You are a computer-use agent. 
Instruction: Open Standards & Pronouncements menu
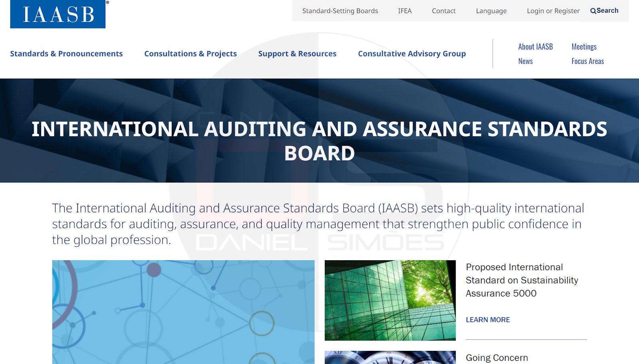pyautogui.click(x=66, y=53)
